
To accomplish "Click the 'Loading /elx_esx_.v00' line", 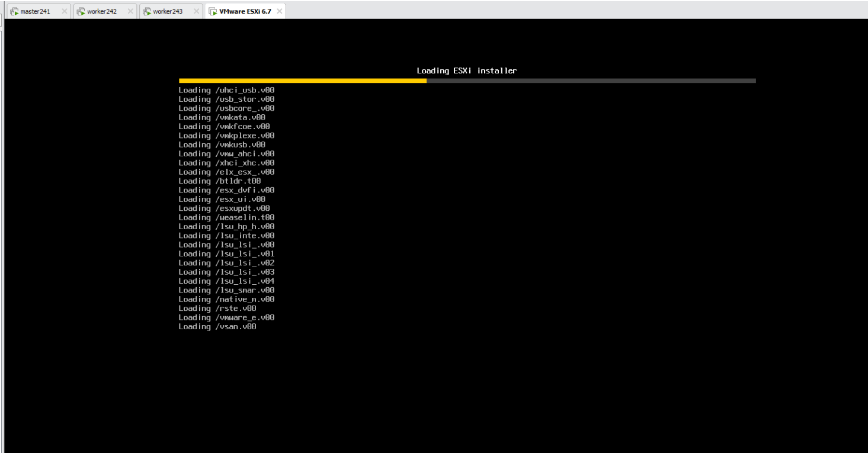I will [226, 172].
